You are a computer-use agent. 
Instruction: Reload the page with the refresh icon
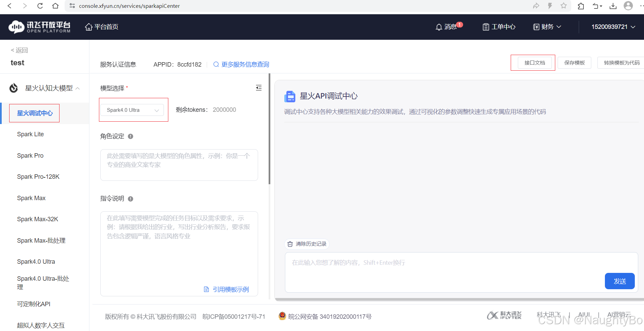point(40,6)
